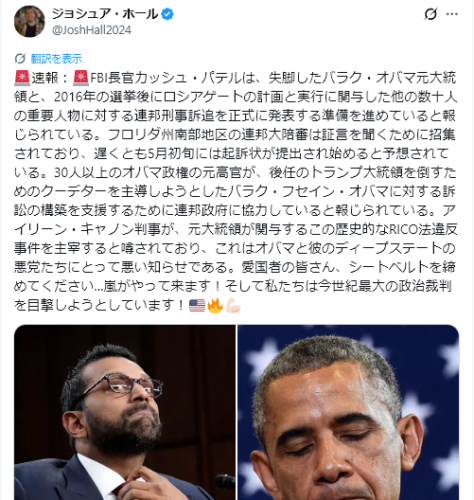Open the three-dot more options menu
Viewport: 474px width, 500px height.
click(x=452, y=14)
